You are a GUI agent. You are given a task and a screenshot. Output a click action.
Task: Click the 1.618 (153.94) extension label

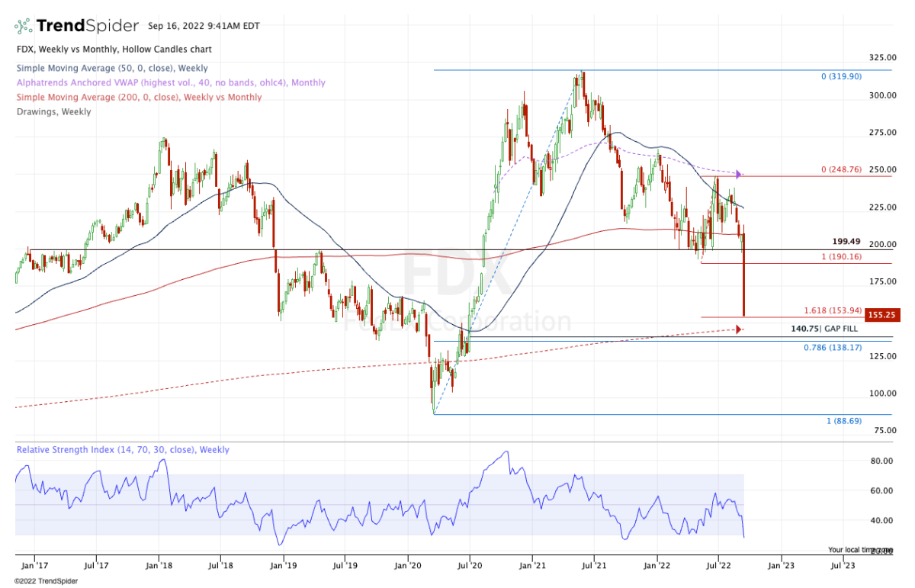[833, 310]
